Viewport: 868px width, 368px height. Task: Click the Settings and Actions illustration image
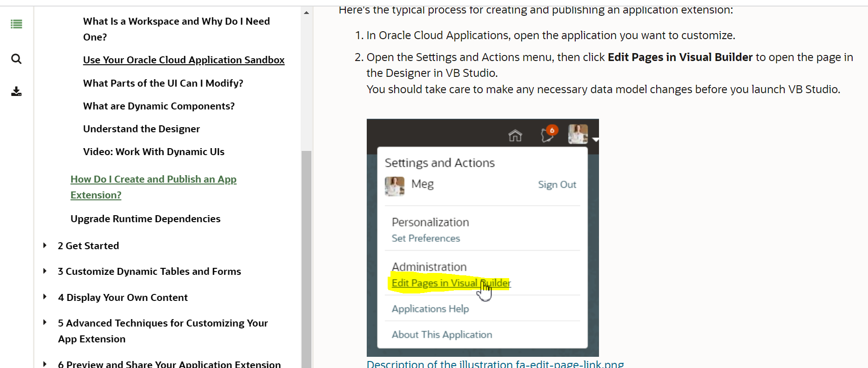pyautogui.click(x=483, y=238)
